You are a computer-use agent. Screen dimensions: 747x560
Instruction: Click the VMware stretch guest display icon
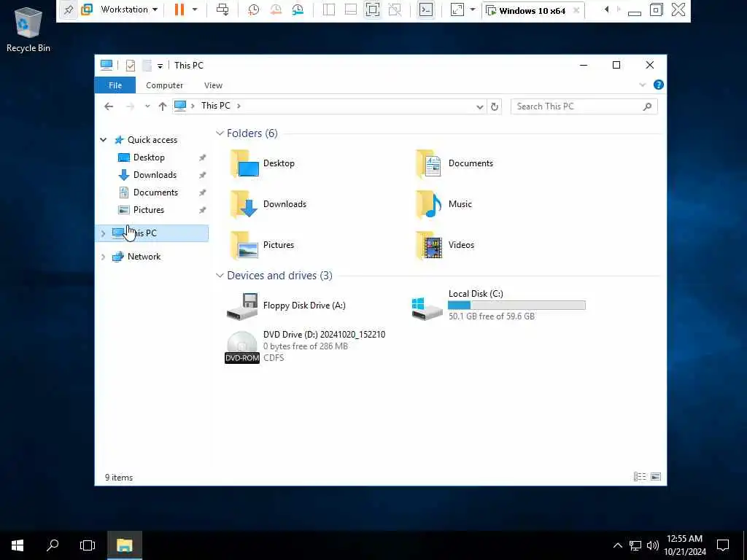coord(457,9)
